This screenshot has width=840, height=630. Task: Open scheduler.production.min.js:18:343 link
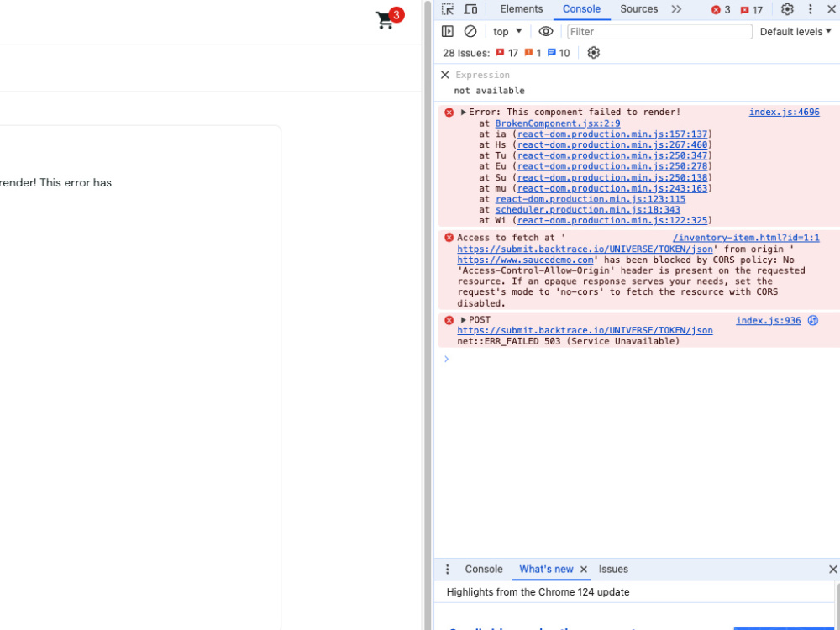click(588, 209)
